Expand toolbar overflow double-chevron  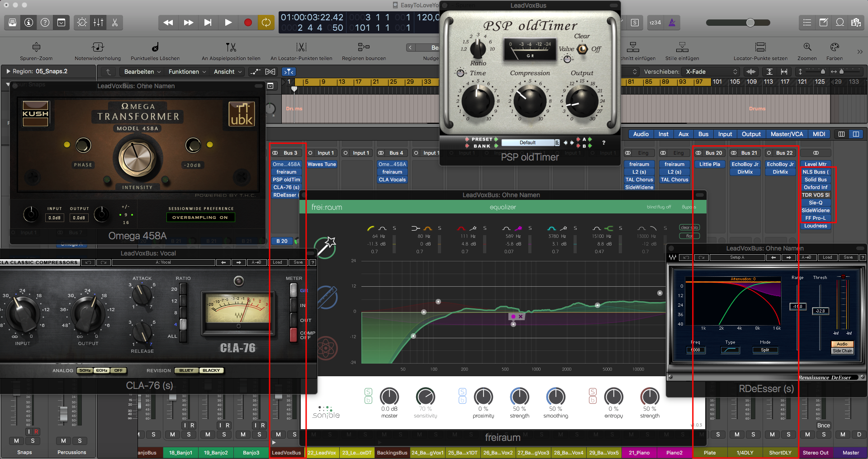click(860, 52)
